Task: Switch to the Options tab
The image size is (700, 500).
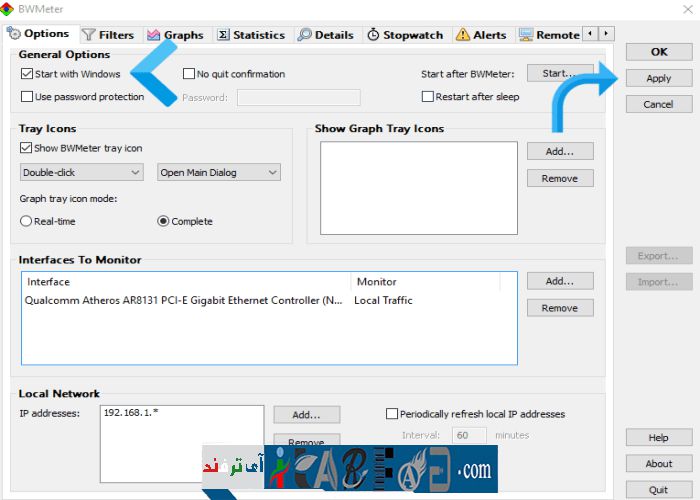Action: (x=38, y=34)
